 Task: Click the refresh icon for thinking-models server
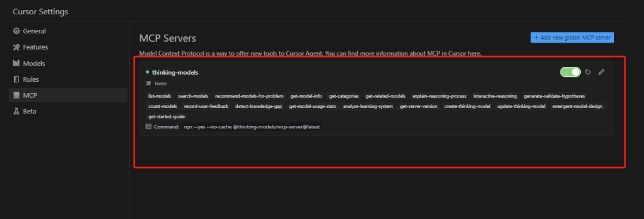pos(588,72)
